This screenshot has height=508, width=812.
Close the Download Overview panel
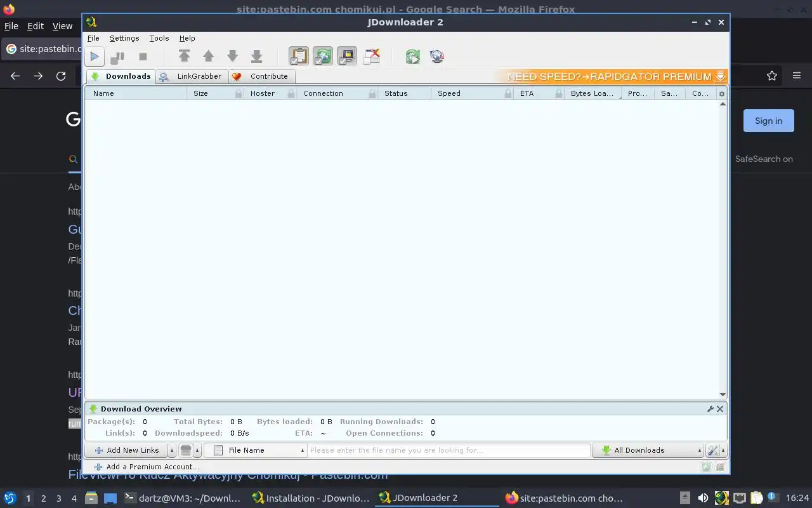point(720,409)
